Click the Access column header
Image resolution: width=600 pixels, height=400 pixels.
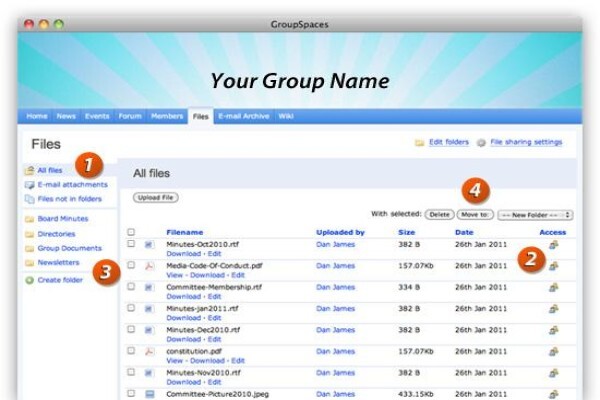(553, 232)
